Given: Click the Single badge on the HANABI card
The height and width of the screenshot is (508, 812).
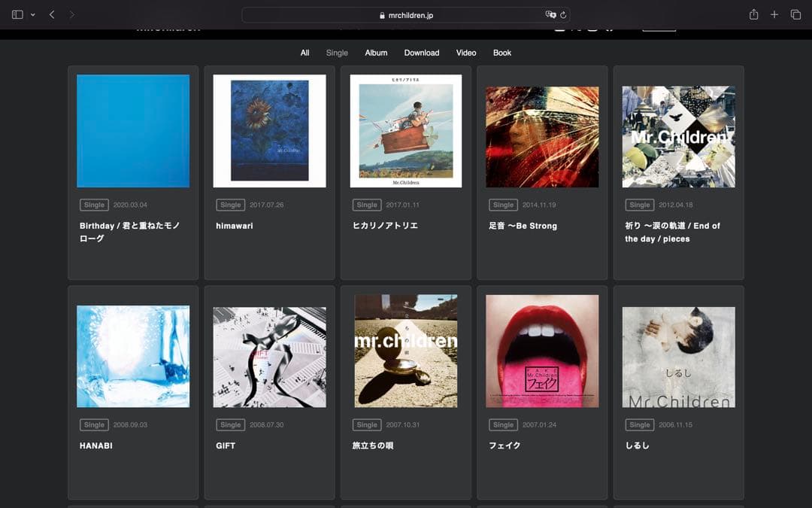Looking at the screenshot, I should pyautogui.click(x=94, y=424).
